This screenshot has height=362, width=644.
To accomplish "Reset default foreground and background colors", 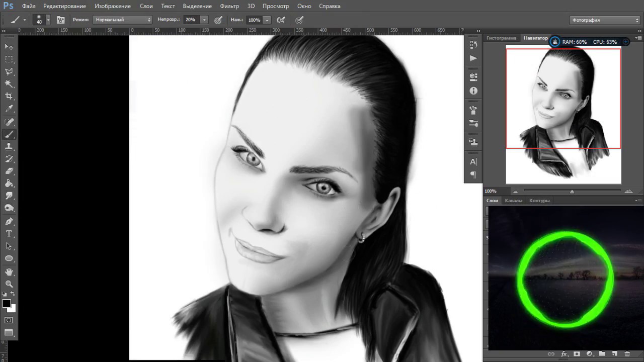I will coord(5,294).
